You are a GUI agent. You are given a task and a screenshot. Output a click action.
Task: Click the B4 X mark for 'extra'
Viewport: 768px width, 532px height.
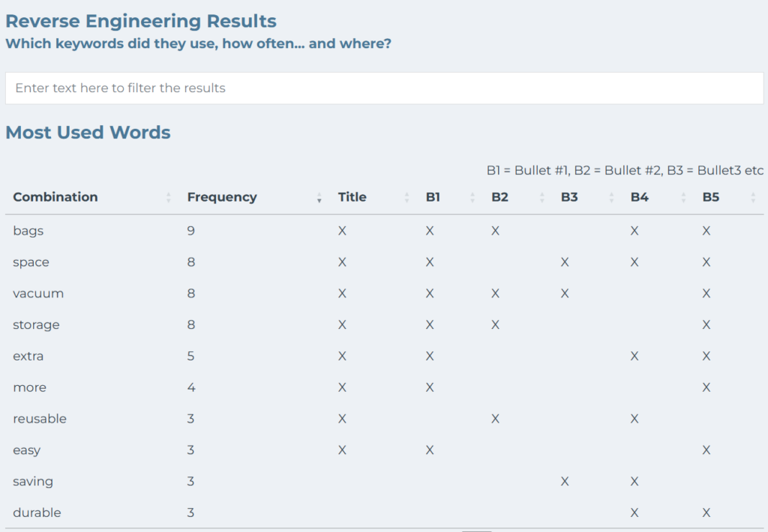634,357
